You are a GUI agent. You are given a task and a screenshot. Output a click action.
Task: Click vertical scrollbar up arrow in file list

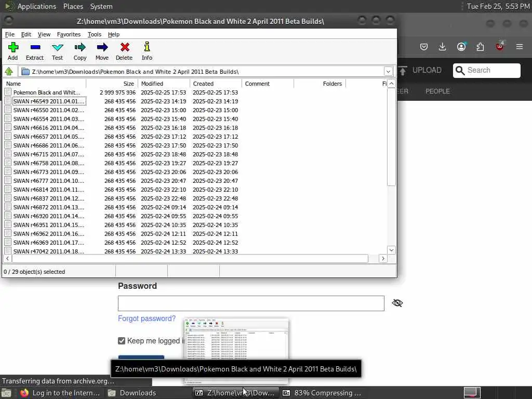coord(391,84)
